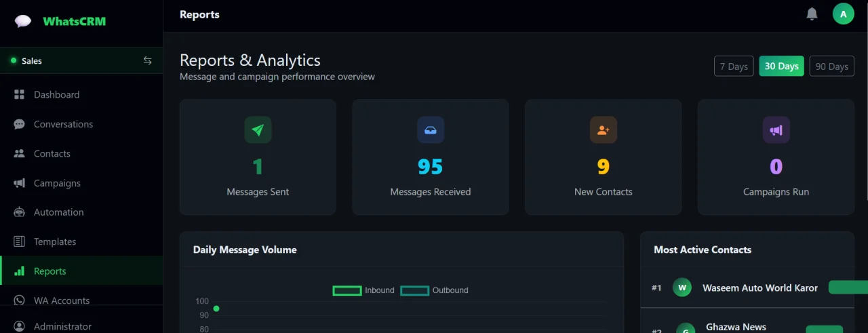Viewport: 868px width, 333px height.
Task: Select the 30 Days range
Action: (781, 66)
